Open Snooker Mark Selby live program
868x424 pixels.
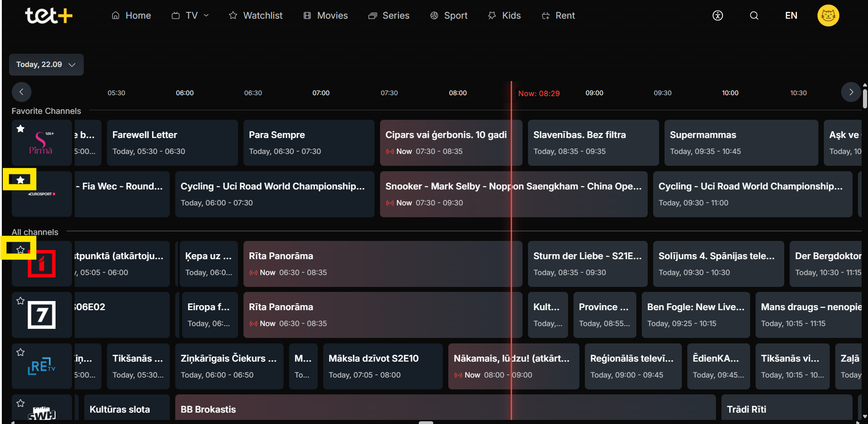[x=513, y=194]
